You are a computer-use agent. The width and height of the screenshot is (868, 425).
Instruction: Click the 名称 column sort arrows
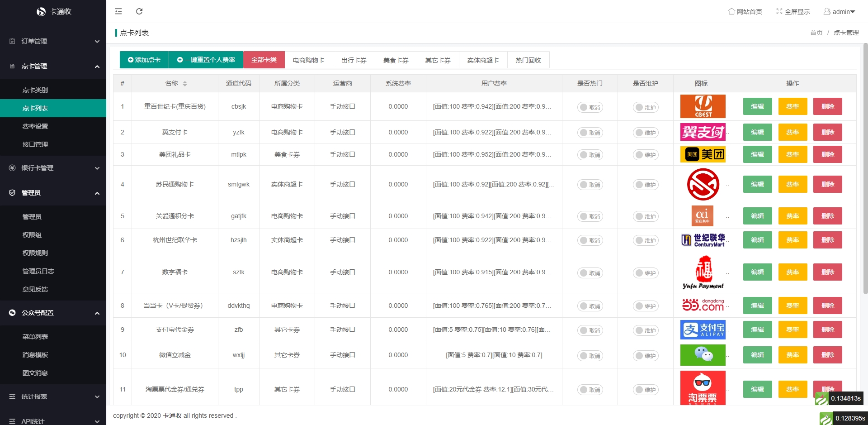click(185, 84)
